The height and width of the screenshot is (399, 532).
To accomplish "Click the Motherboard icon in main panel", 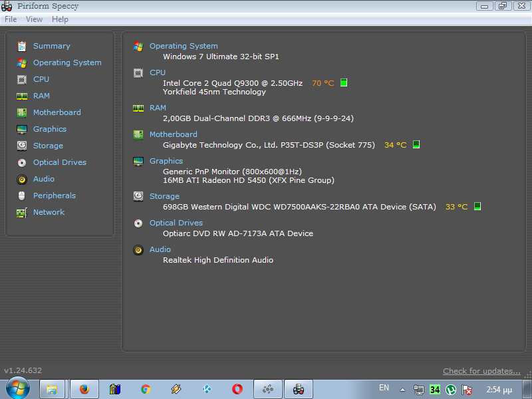I will (138, 135).
